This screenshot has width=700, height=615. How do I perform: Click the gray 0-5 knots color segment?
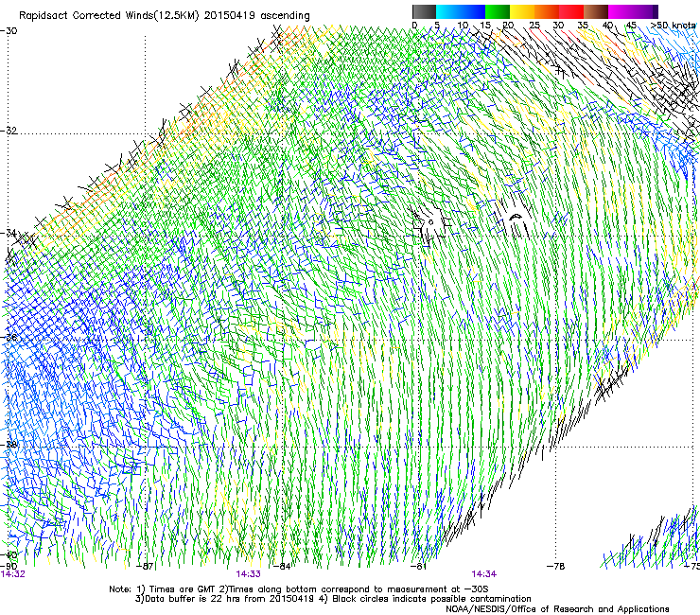click(x=424, y=11)
